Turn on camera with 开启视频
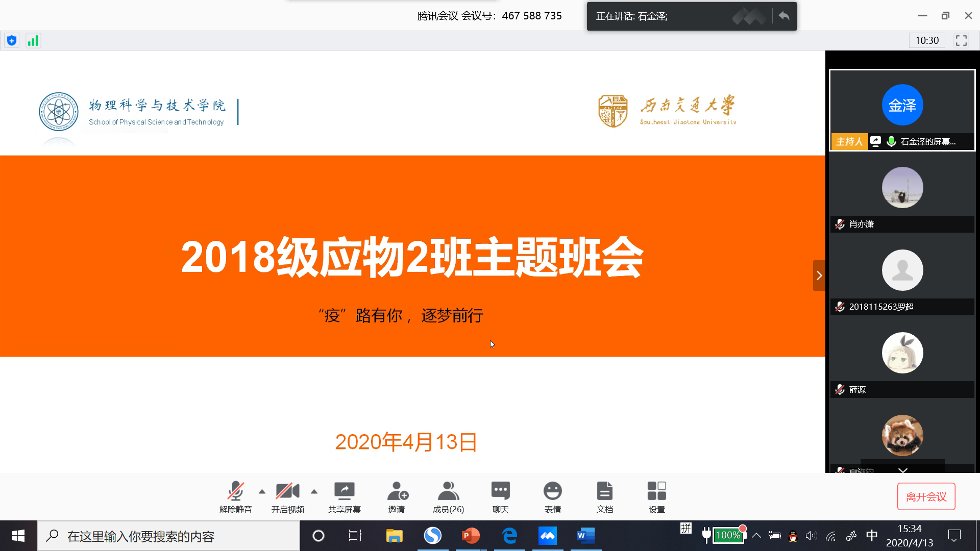Image resolution: width=980 pixels, height=551 pixels. point(287,491)
